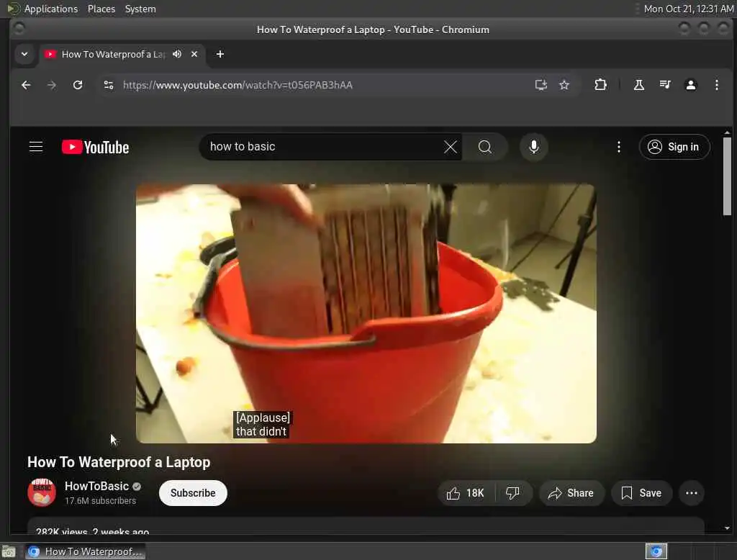Click the clock Mon Oct 21 12:31 AM

click(688, 9)
